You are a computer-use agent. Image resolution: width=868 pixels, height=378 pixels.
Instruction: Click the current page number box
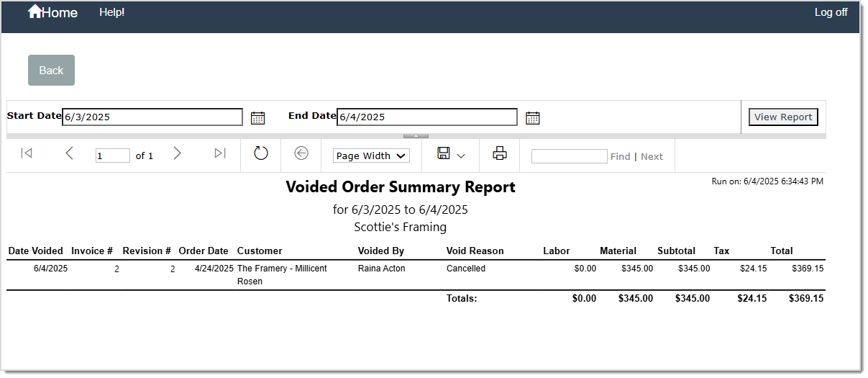[113, 156]
